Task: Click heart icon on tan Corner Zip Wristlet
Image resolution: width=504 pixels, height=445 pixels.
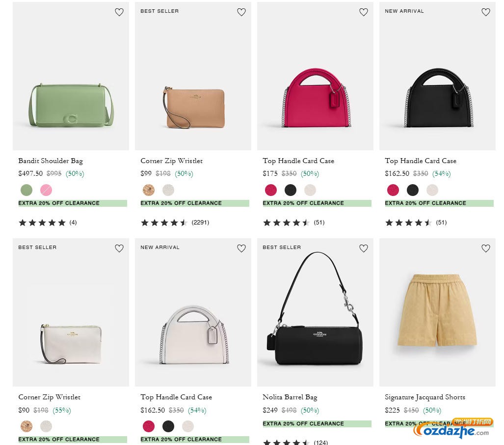Action: point(241,12)
